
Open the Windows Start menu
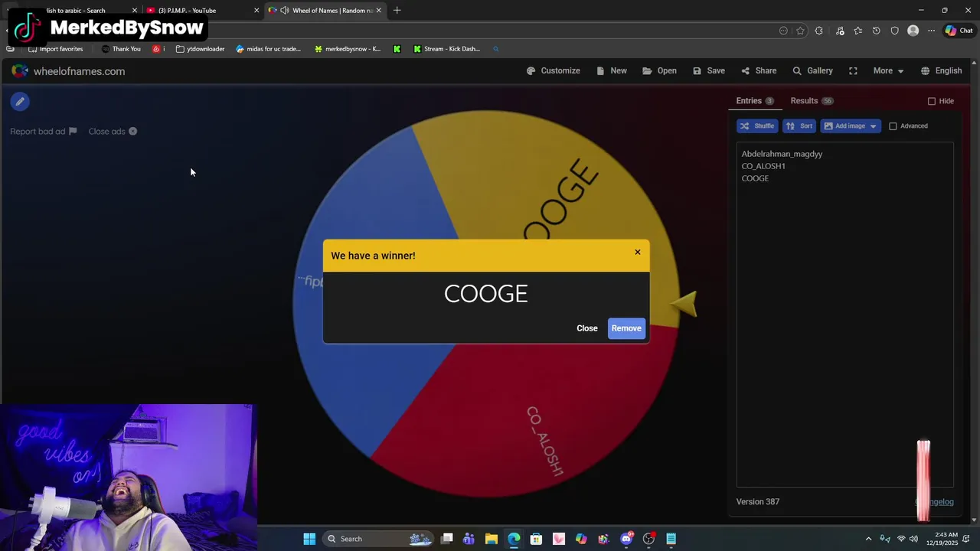click(309, 539)
